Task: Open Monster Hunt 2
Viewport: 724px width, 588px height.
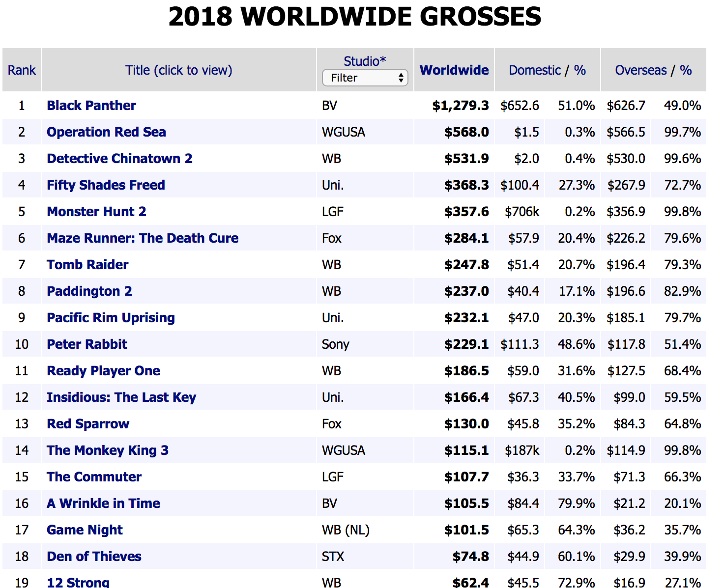Action: (96, 211)
